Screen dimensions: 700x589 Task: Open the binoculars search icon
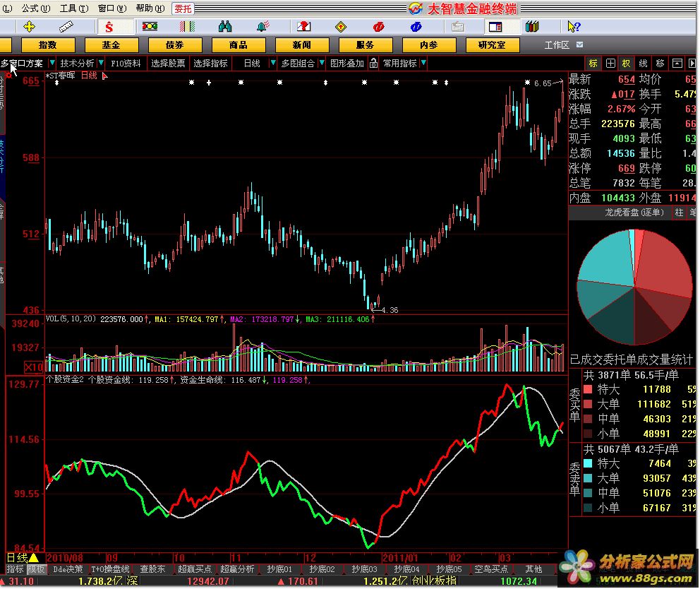225,27
